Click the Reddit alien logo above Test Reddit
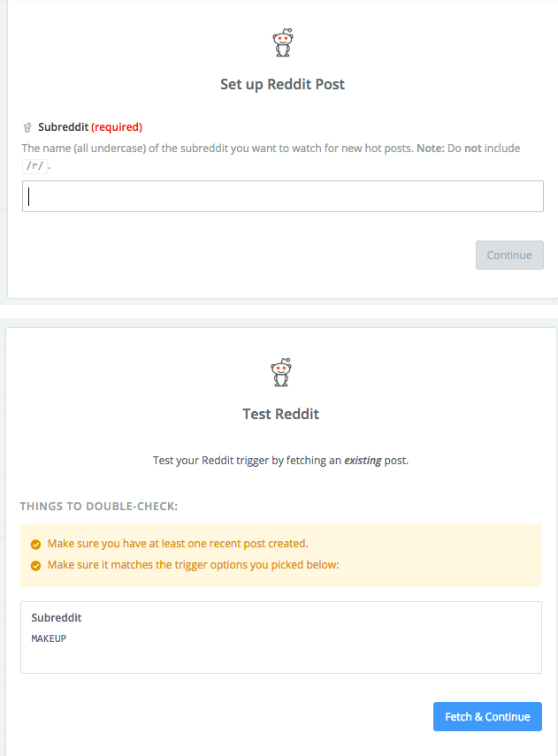558x756 pixels. pos(280,372)
